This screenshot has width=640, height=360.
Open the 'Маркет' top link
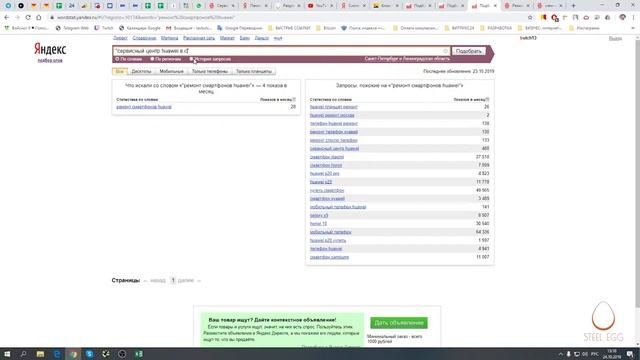pyautogui.click(x=227, y=38)
